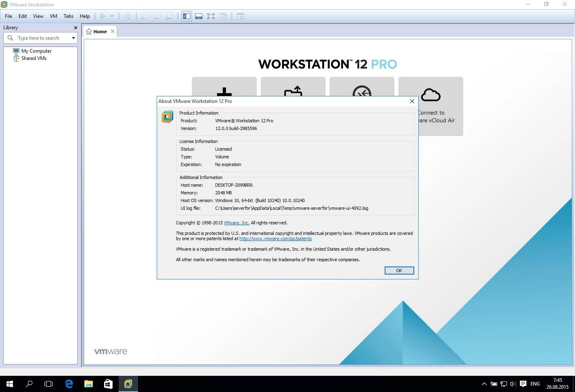This screenshot has width=575, height=392.
Task: Open the Tabs menu
Action: coord(68,16)
